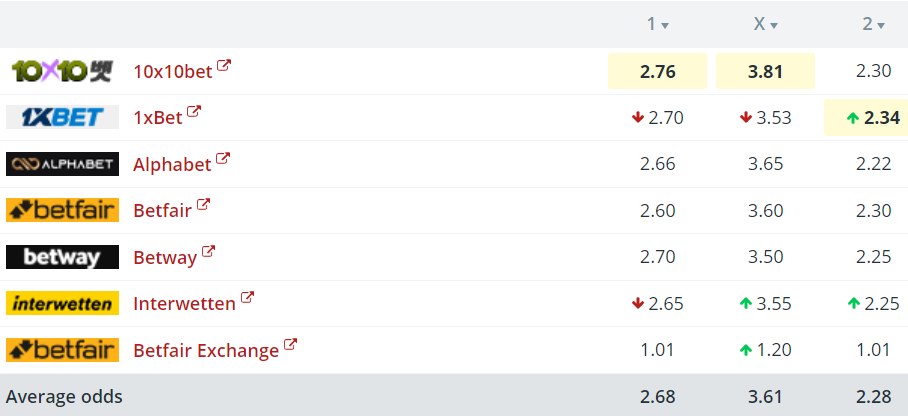This screenshot has height=416, width=908.
Task: Select the interwetten yellow logo
Action: point(63,303)
